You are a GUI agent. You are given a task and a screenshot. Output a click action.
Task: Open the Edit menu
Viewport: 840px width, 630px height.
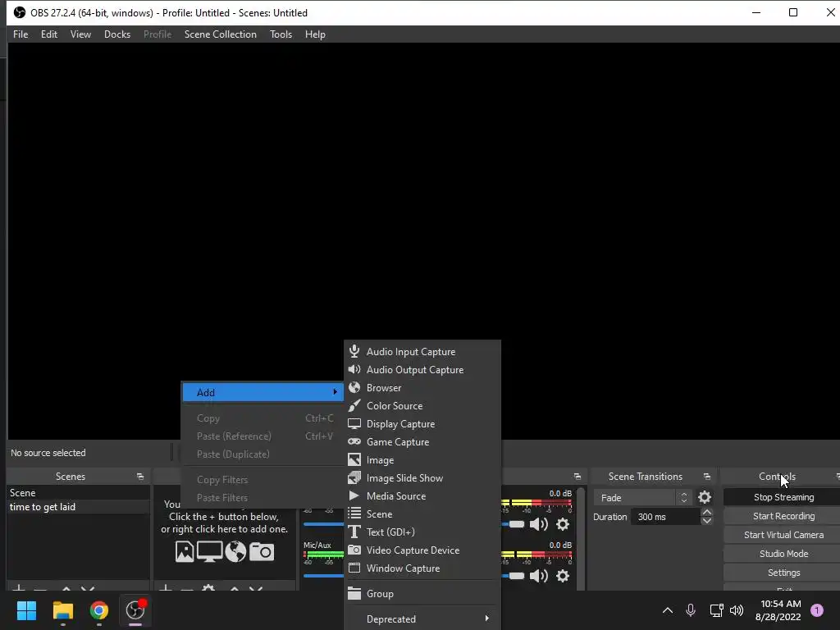(x=48, y=34)
